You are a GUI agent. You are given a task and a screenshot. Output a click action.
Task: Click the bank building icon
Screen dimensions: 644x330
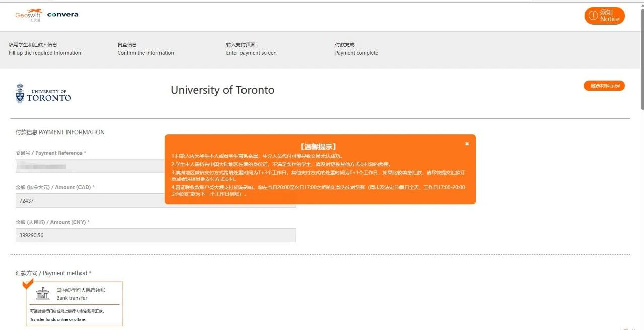pos(43,294)
